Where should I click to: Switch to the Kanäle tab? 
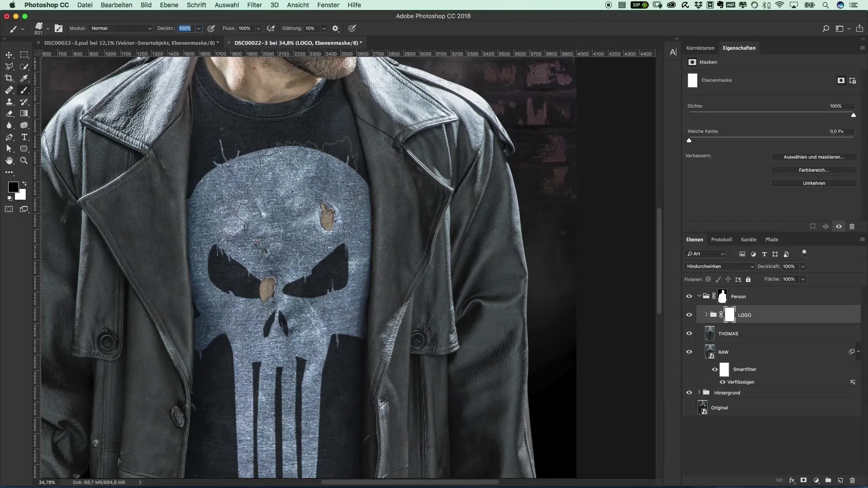click(x=749, y=239)
